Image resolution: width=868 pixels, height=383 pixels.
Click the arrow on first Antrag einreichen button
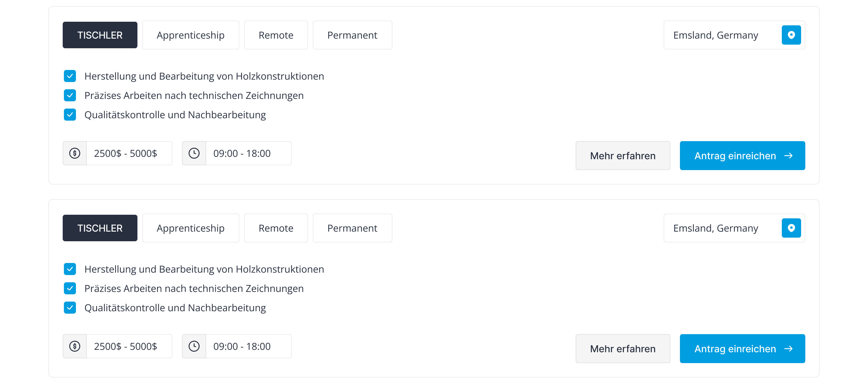[788, 156]
